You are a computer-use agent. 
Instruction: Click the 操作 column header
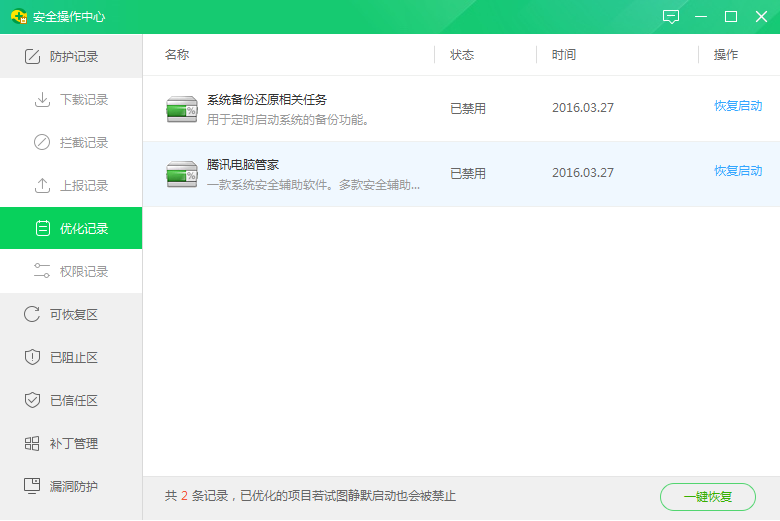(x=726, y=54)
